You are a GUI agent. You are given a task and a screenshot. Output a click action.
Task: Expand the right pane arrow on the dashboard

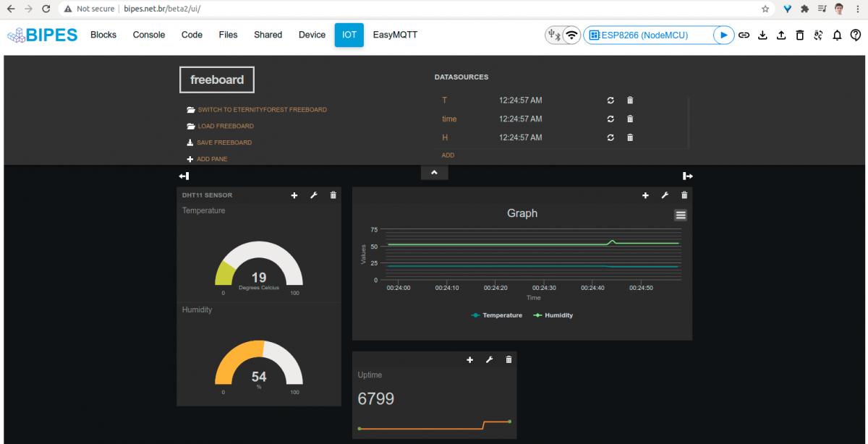[x=687, y=176]
